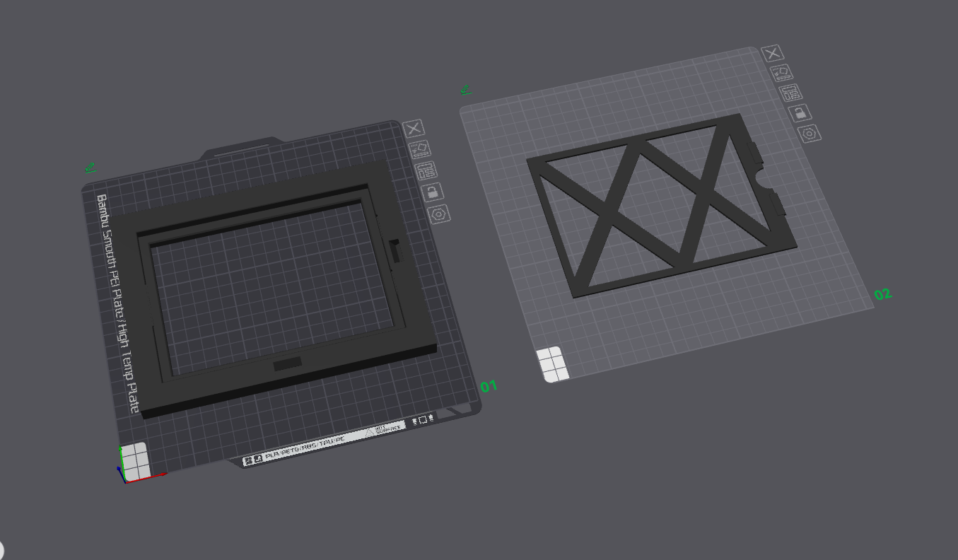
Task: Open plate 01 settings hexagon icon
Action: click(438, 214)
